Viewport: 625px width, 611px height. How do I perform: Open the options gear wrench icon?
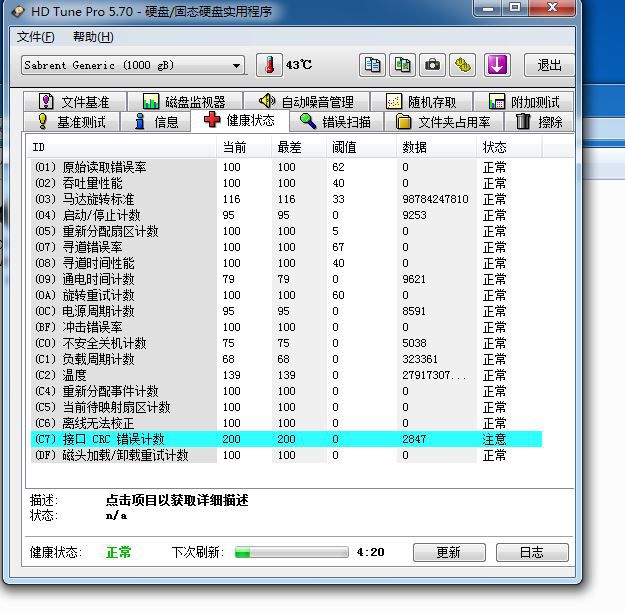(463, 65)
